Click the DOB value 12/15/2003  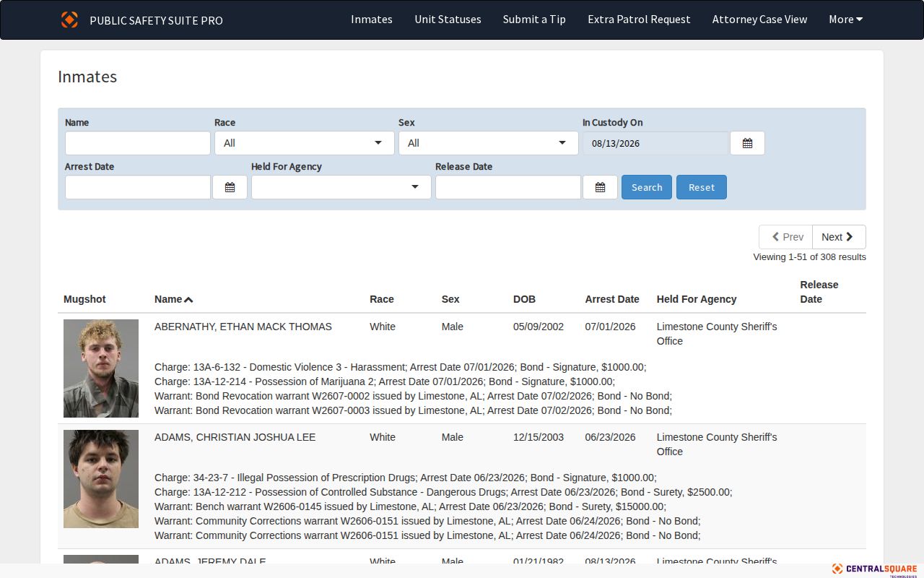tap(539, 437)
